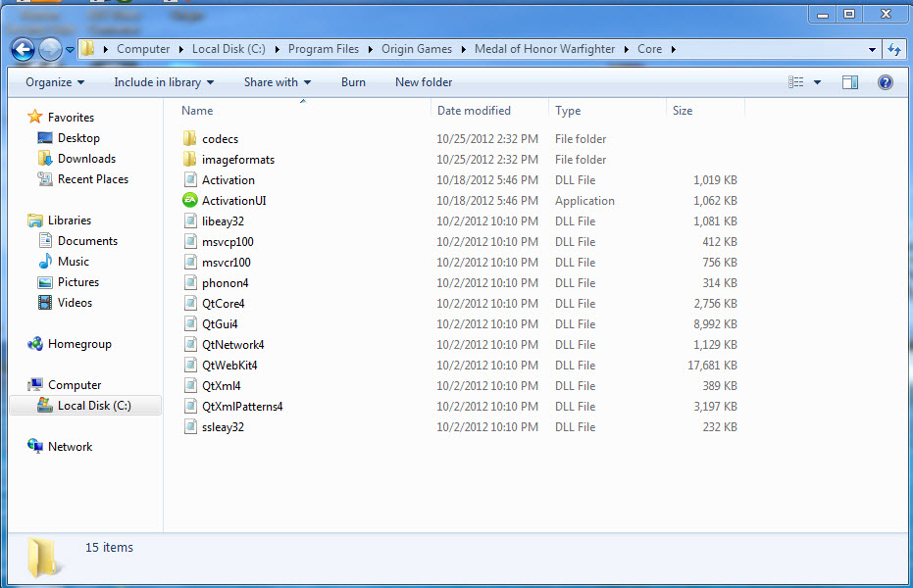
Task: Go back with the Back arrow button
Action: pyautogui.click(x=24, y=49)
